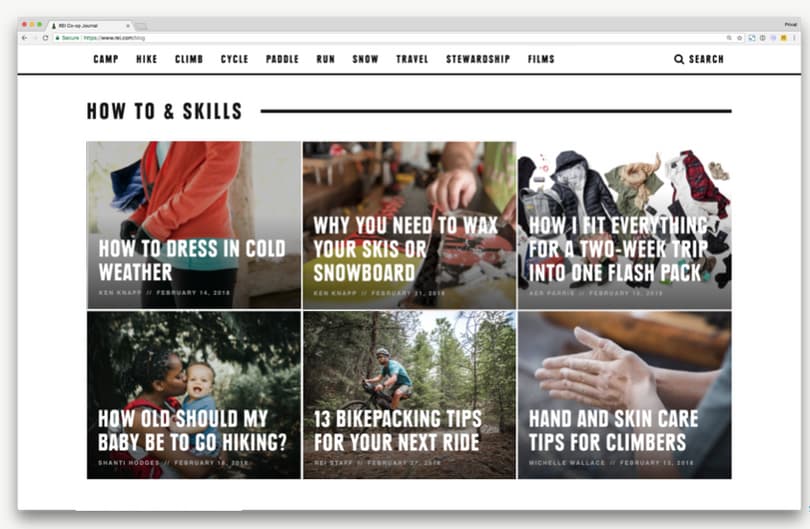
Task: Select STEWARDSHIP in the nav bar
Action: tap(478, 59)
